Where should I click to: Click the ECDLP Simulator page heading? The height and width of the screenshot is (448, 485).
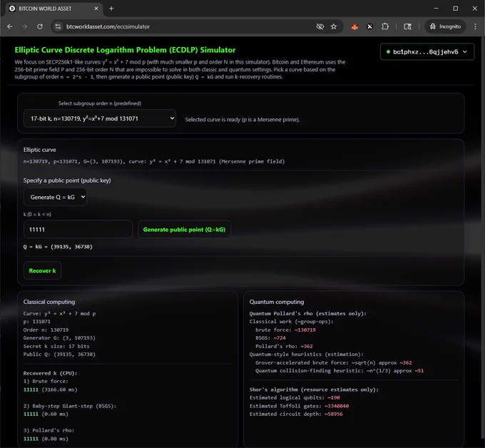point(125,50)
